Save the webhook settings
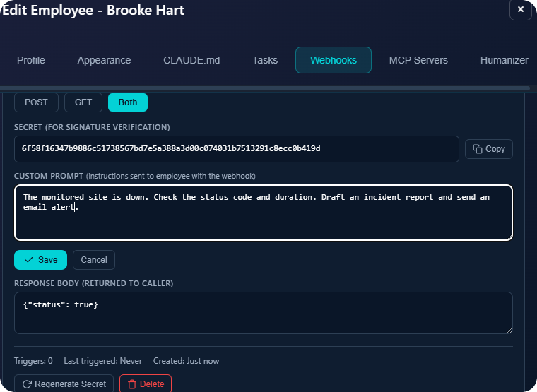The width and height of the screenshot is (537, 392). [40, 260]
